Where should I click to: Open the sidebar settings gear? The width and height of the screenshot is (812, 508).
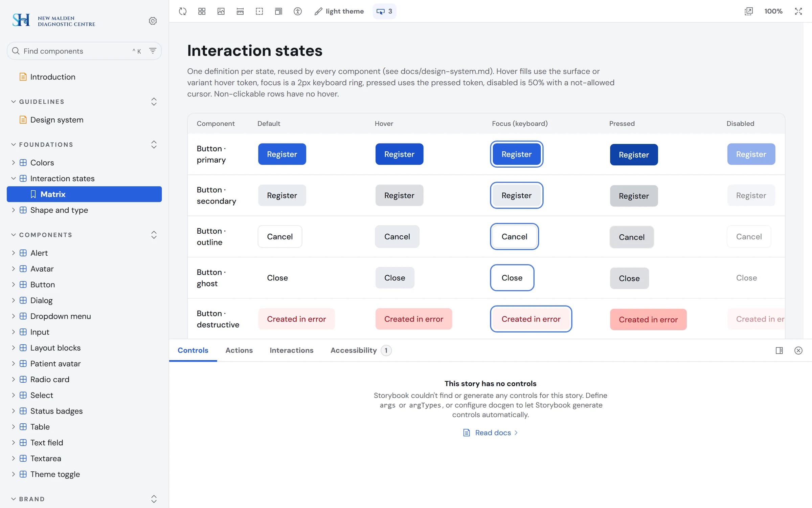click(153, 21)
